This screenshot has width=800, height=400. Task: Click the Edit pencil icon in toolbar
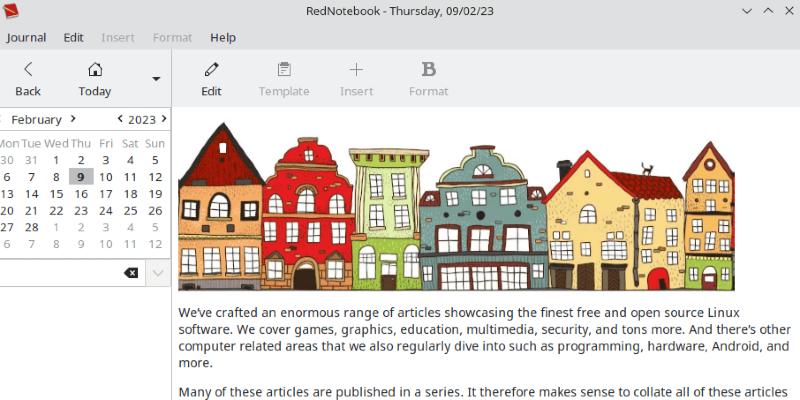tap(211, 69)
